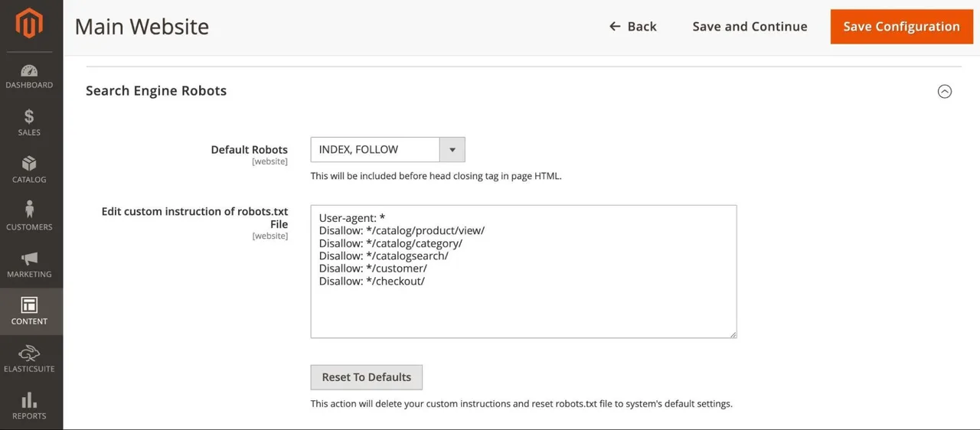Screen dimensions: 980x430
Task: Open the Reports bar chart icon
Action: [x=29, y=400]
